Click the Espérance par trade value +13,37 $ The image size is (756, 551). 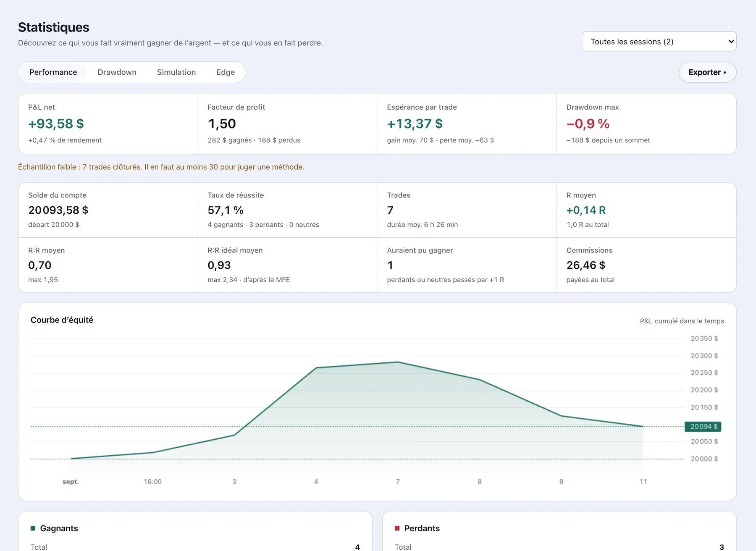coord(415,124)
